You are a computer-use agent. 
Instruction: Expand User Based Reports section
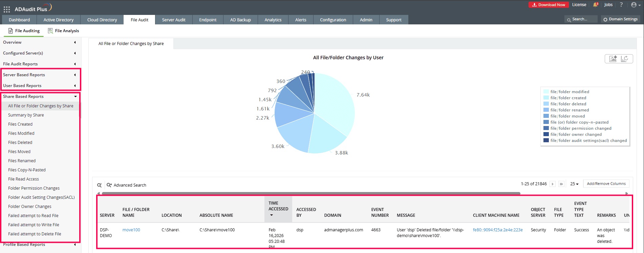[40, 86]
